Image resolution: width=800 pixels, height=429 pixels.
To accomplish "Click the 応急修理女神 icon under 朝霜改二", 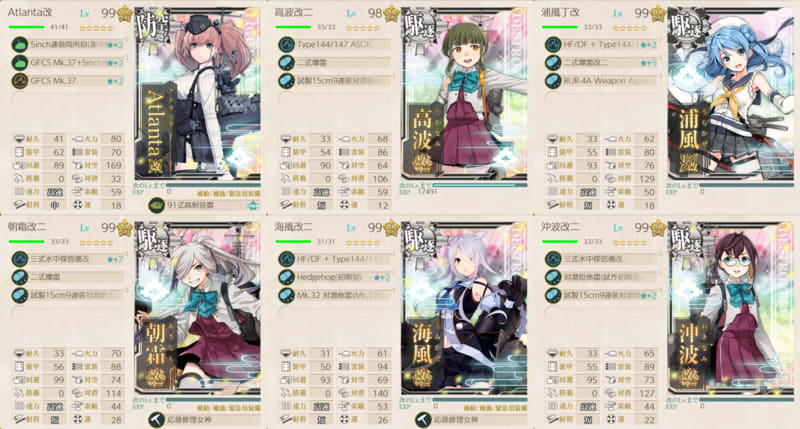I will coord(156,420).
